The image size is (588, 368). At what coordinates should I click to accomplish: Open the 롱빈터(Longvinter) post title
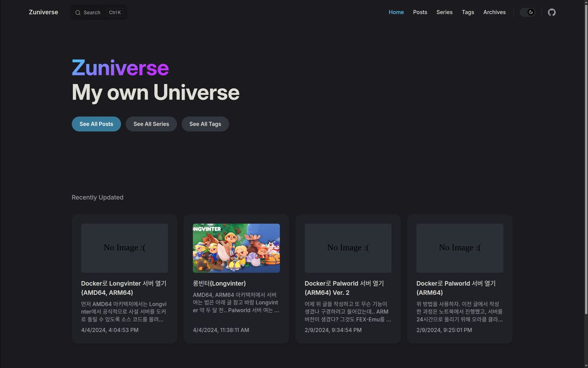pyautogui.click(x=219, y=283)
